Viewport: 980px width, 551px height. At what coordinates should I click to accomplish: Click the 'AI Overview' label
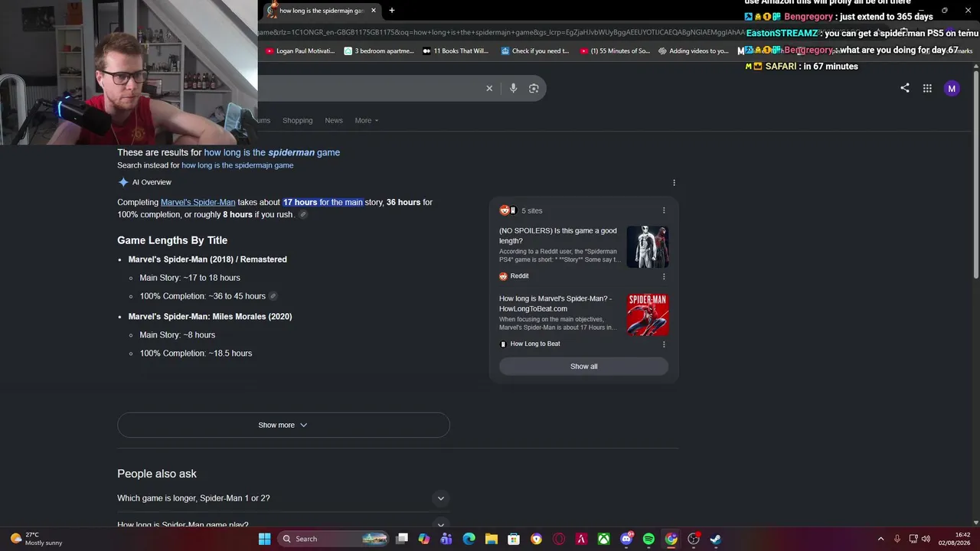152,182
